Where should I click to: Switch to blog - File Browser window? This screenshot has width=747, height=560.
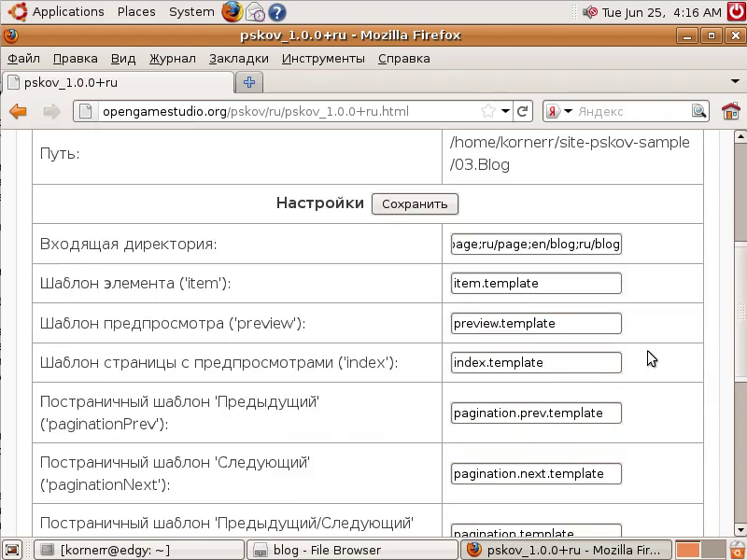click(353, 550)
